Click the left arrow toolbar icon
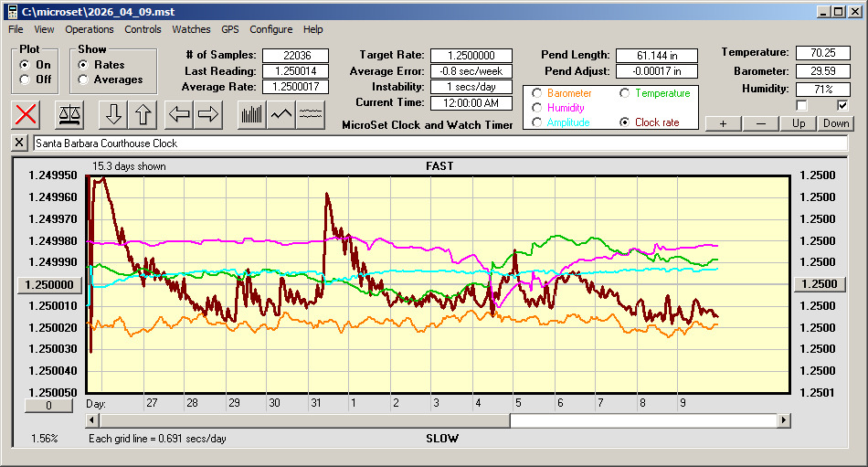The width and height of the screenshot is (868, 467). 179,114
